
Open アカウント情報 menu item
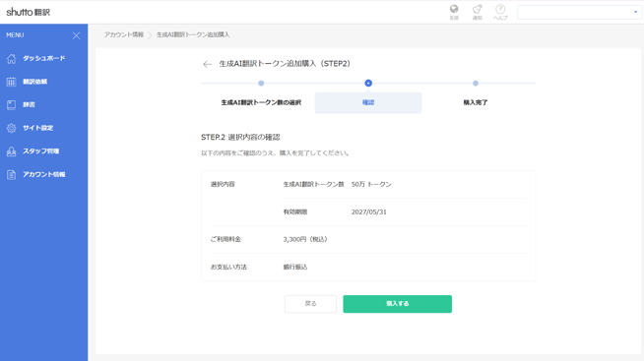click(44, 174)
